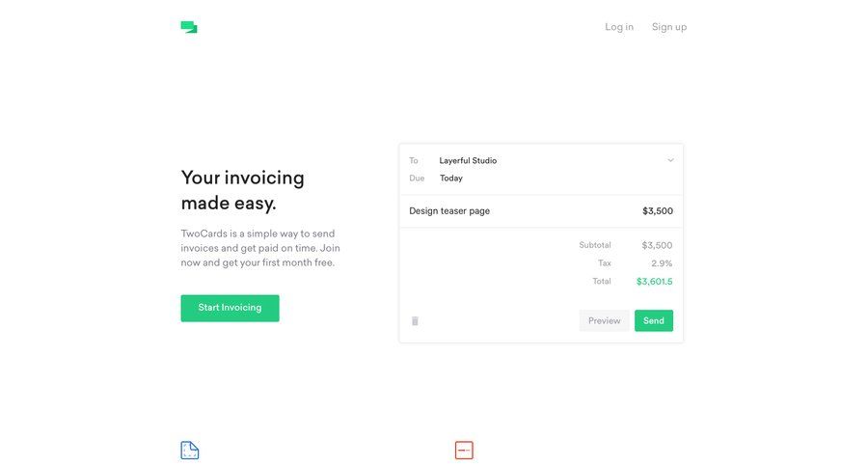Click the $3,500 line item amount

658,211
